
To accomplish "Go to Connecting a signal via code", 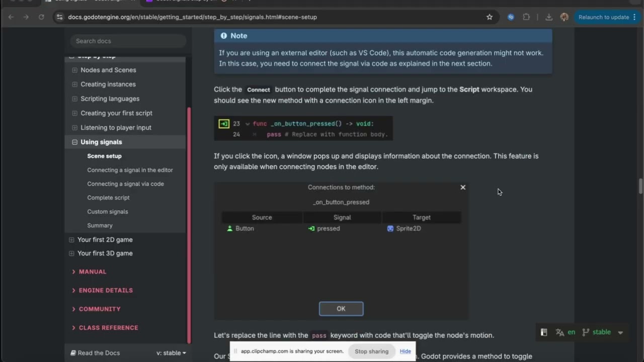I will [125, 184].
